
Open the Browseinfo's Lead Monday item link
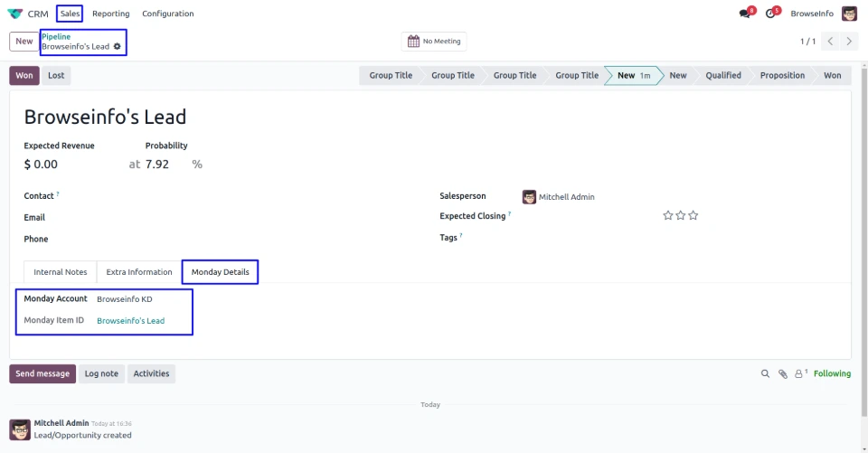tap(130, 321)
